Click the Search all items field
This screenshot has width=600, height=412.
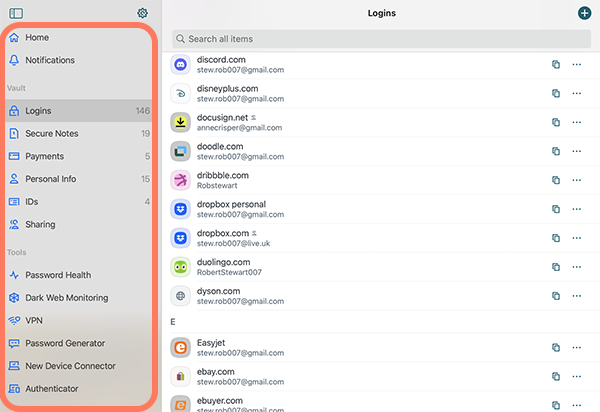pos(381,39)
